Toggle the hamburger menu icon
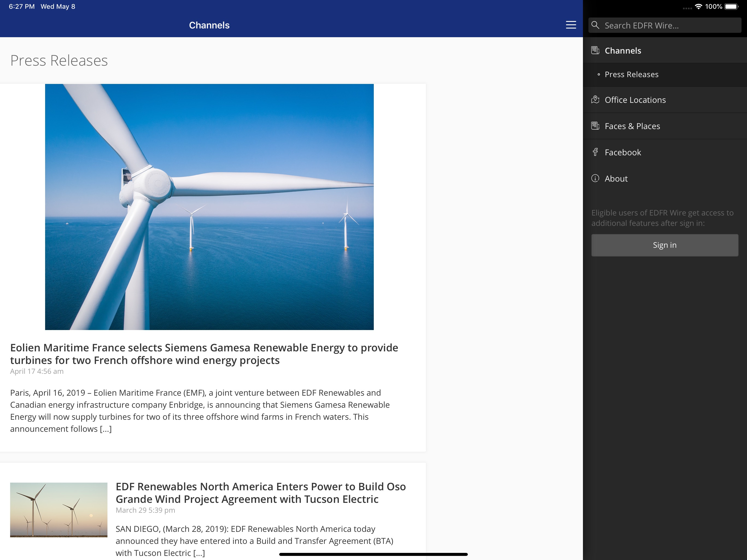This screenshot has width=747, height=560. 571,25
